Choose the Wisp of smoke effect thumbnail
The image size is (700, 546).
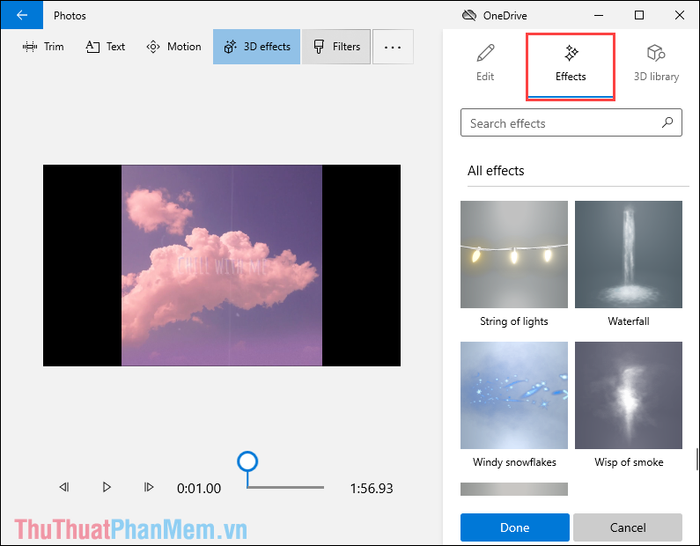pyautogui.click(x=629, y=396)
